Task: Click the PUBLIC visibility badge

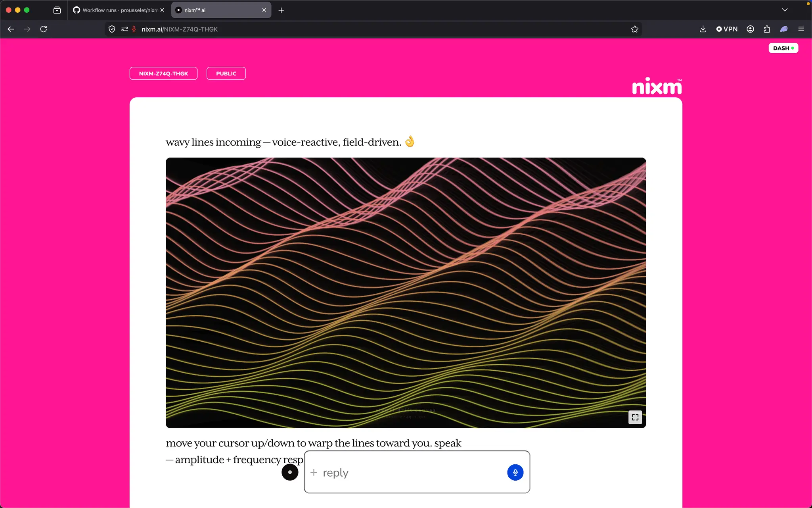Action: point(226,73)
